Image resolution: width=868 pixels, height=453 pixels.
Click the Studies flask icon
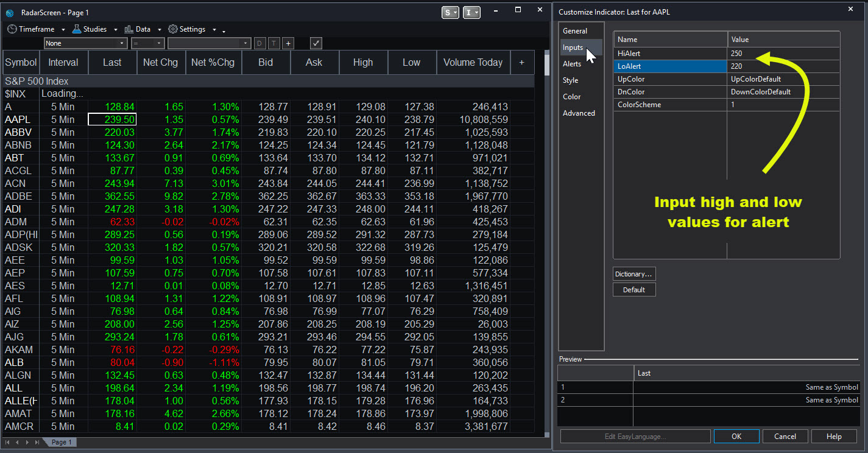77,29
